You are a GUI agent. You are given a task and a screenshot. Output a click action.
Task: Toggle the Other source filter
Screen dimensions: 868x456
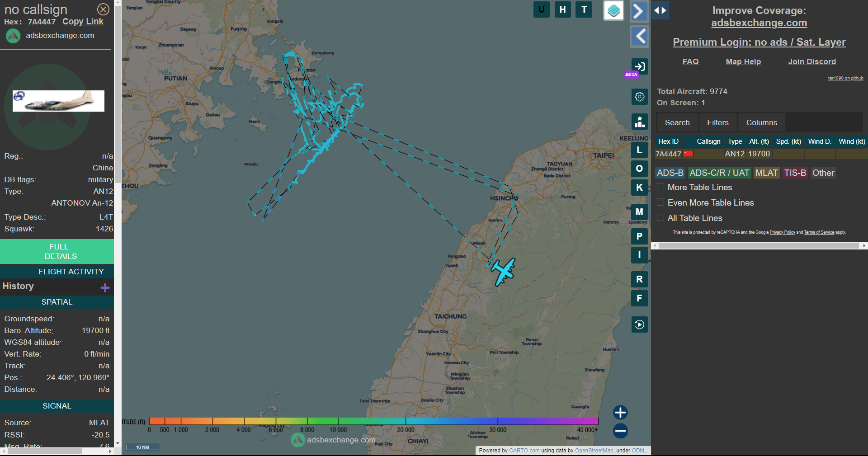pyautogui.click(x=823, y=173)
